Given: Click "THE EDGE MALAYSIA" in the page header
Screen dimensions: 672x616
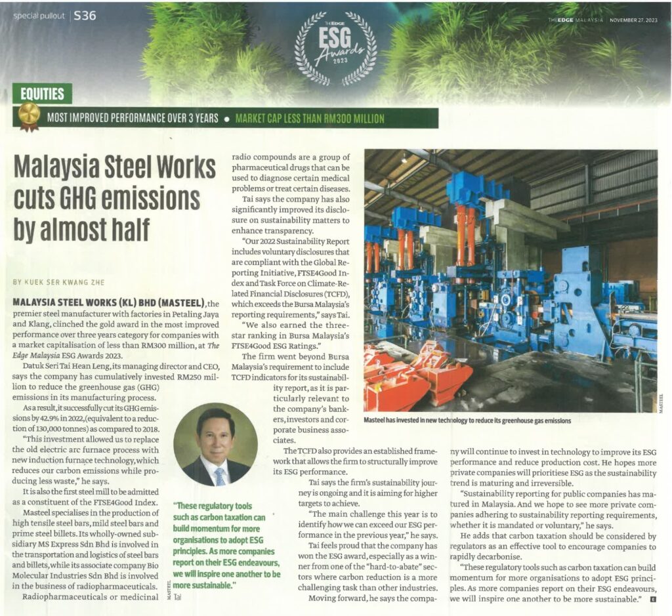Looking at the screenshot, I should tap(575, 20).
